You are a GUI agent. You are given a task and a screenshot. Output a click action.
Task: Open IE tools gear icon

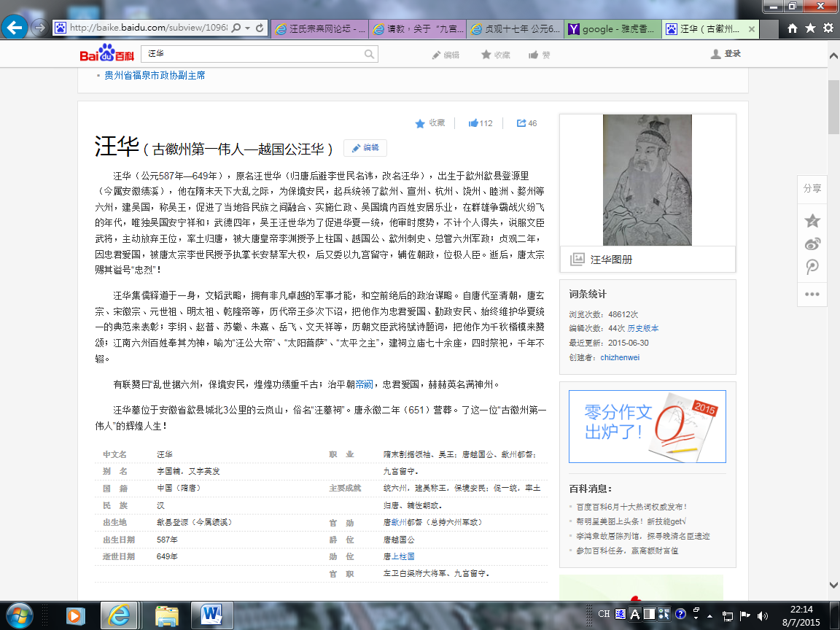point(828,28)
